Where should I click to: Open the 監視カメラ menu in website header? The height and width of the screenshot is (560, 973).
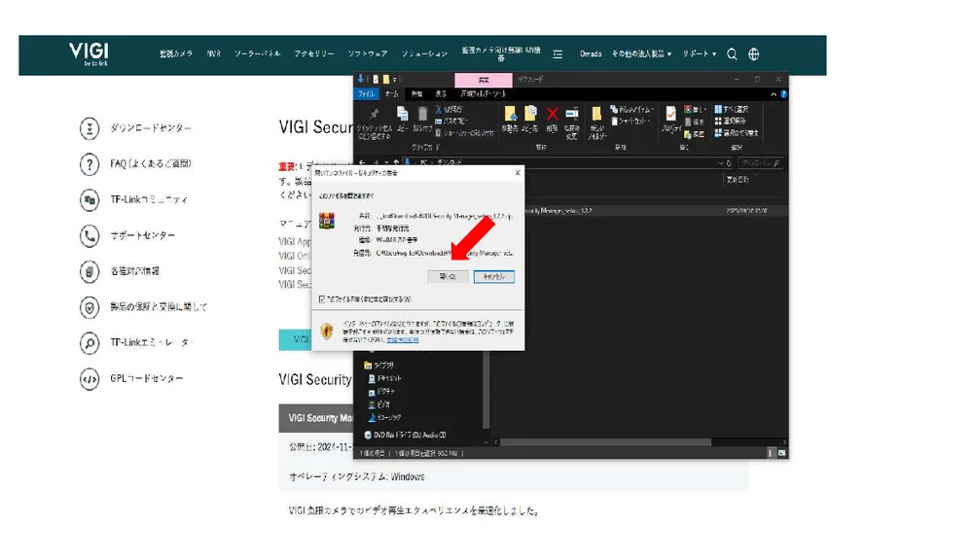[176, 53]
